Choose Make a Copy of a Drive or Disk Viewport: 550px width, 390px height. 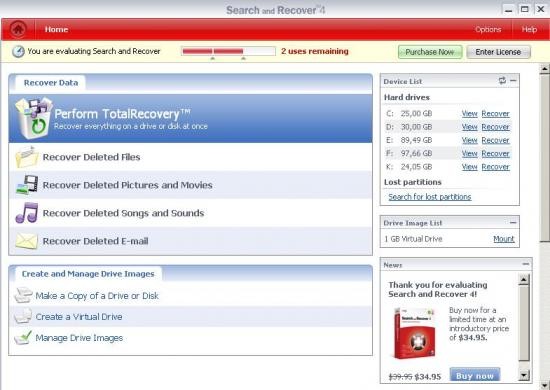click(x=97, y=296)
